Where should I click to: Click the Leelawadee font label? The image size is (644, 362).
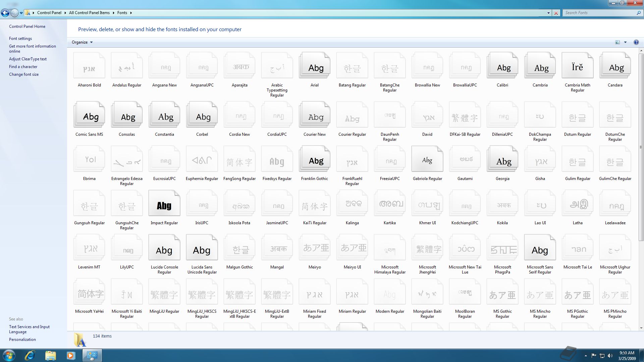pyautogui.click(x=615, y=223)
